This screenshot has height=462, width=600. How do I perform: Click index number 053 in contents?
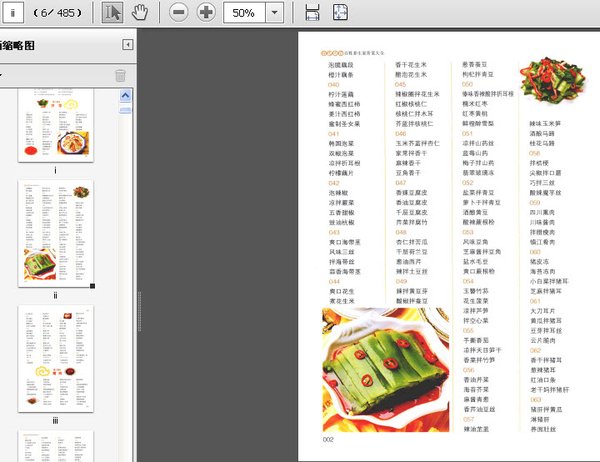pos(468,232)
